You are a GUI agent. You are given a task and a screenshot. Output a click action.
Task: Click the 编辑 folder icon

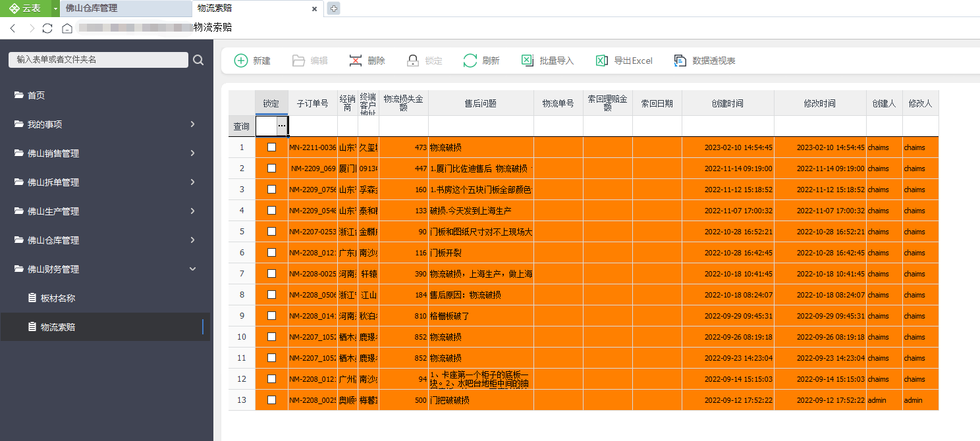[x=299, y=61]
